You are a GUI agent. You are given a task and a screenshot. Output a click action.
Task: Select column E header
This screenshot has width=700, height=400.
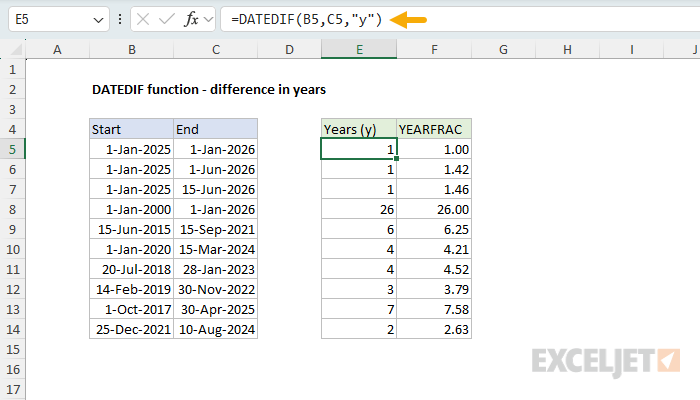tap(359, 49)
